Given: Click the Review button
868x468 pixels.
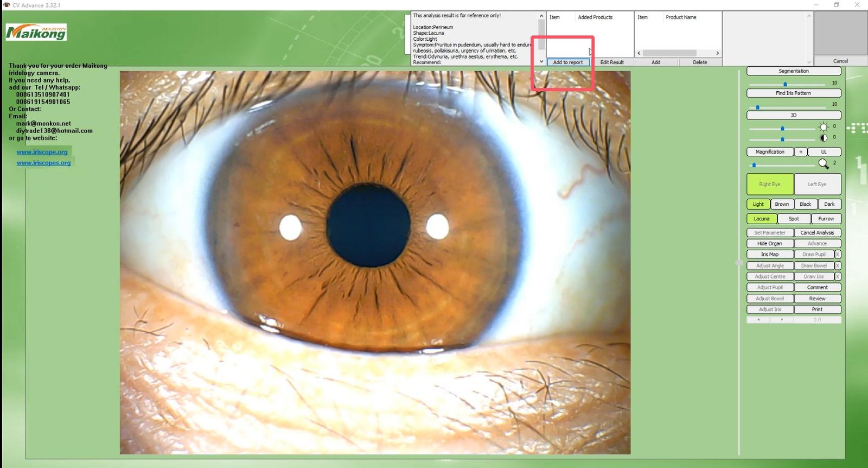Looking at the screenshot, I should (x=818, y=299).
